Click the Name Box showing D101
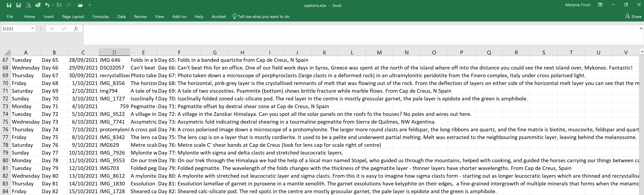Image resolution: width=644 pixels, height=195 pixels. point(16,28)
